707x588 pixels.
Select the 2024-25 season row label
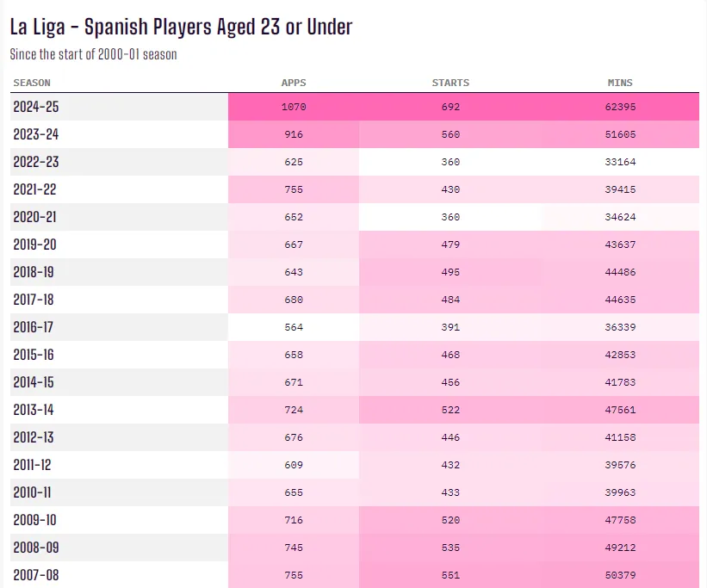(36, 107)
